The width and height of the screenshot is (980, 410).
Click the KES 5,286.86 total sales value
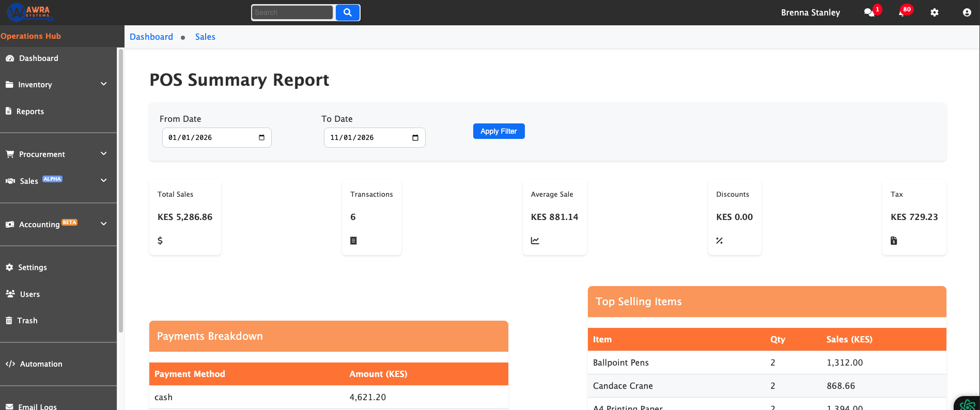tap(185, 217)
